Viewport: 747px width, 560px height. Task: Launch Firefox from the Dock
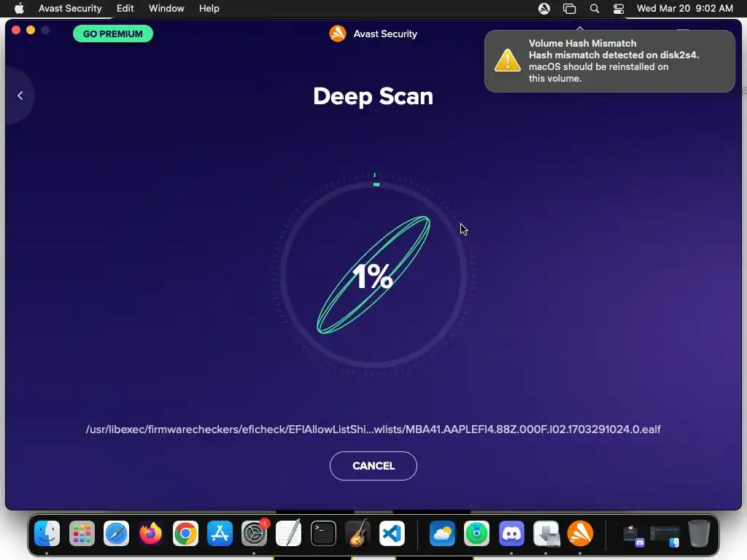150,533
